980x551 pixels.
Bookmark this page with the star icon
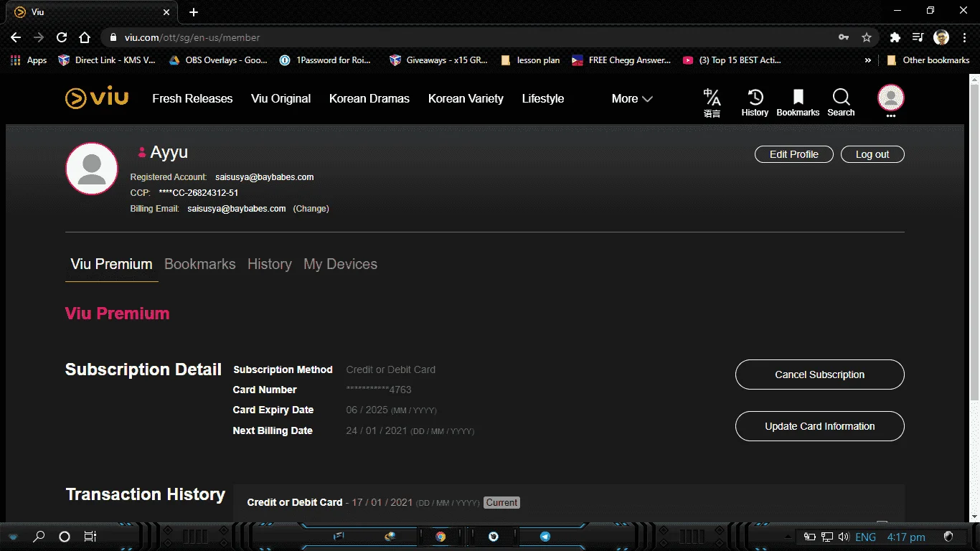tap(867, 37)
